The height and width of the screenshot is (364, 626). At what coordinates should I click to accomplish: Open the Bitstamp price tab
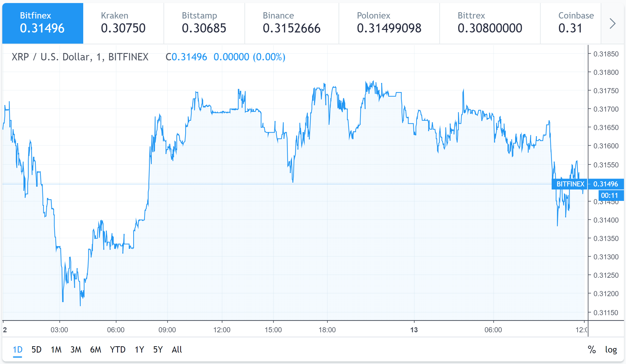coord(204,23)
